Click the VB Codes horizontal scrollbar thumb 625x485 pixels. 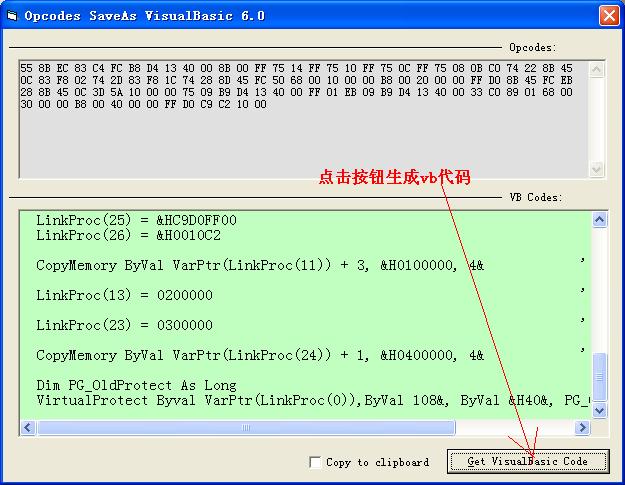coord(245,428)
